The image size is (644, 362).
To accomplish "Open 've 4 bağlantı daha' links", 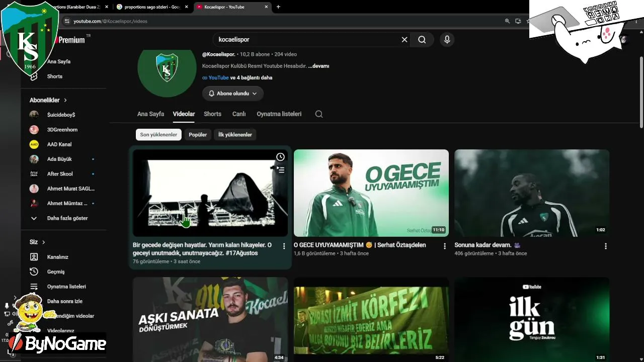I will tap(252, 78).
